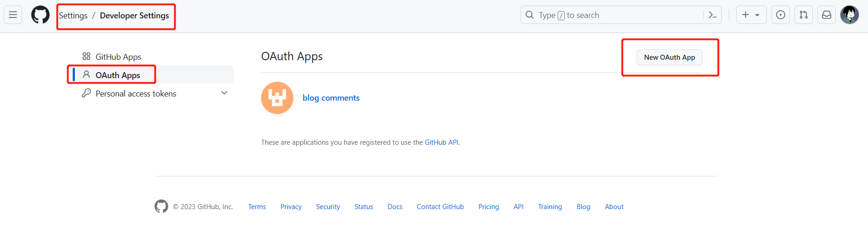
Task: Open the notifications inbox icon
Action: pos(827,15)
